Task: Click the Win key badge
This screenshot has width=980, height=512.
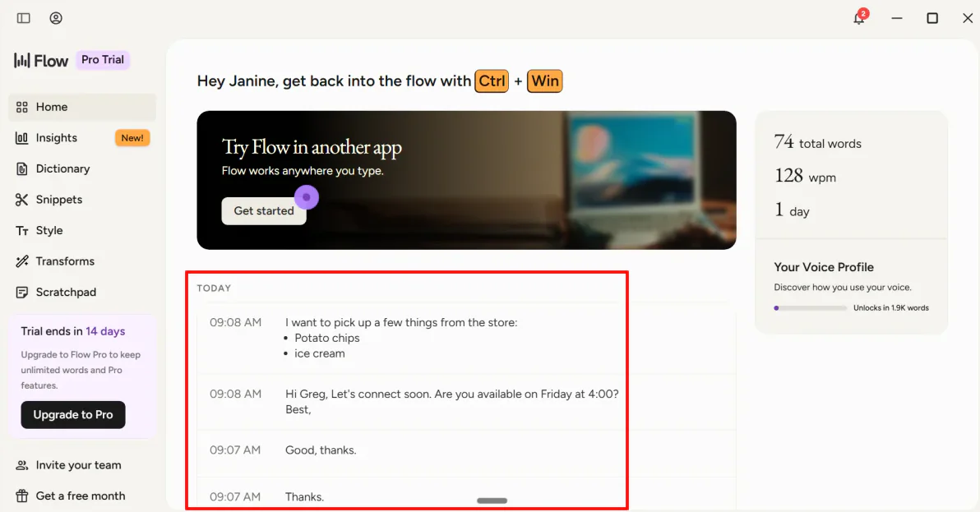Action: 545,81
